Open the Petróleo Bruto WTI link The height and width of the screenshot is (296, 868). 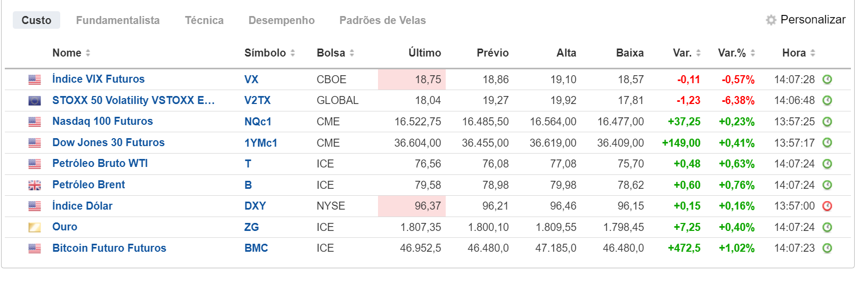coord(100,163)
